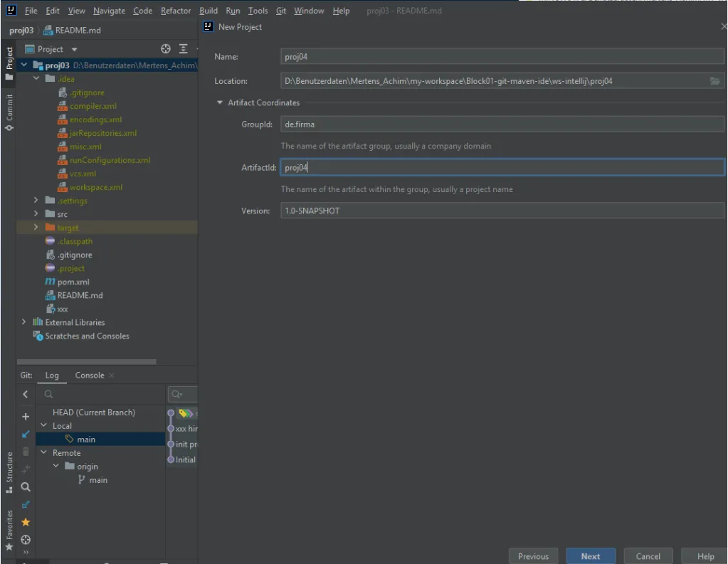Collapse the .idea folder
Screen dimensions: 728x564
(x=36, y=78)
